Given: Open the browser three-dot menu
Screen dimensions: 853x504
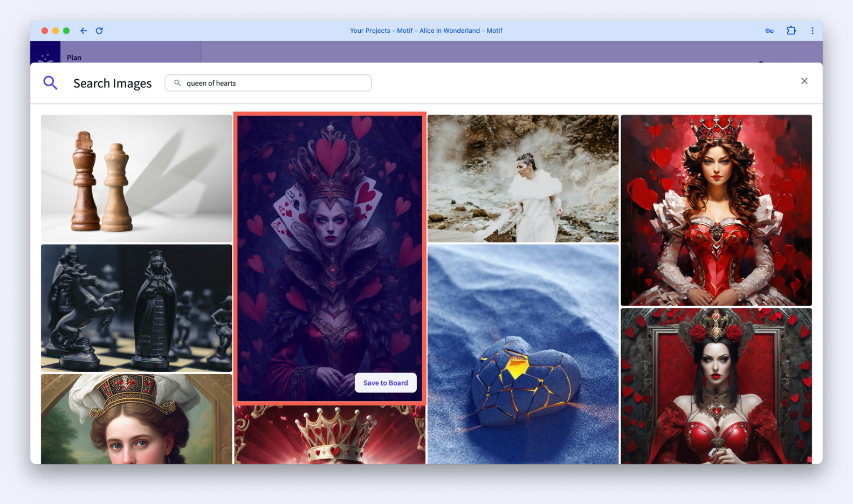Looking at the screenshot, I should (813, 31).
